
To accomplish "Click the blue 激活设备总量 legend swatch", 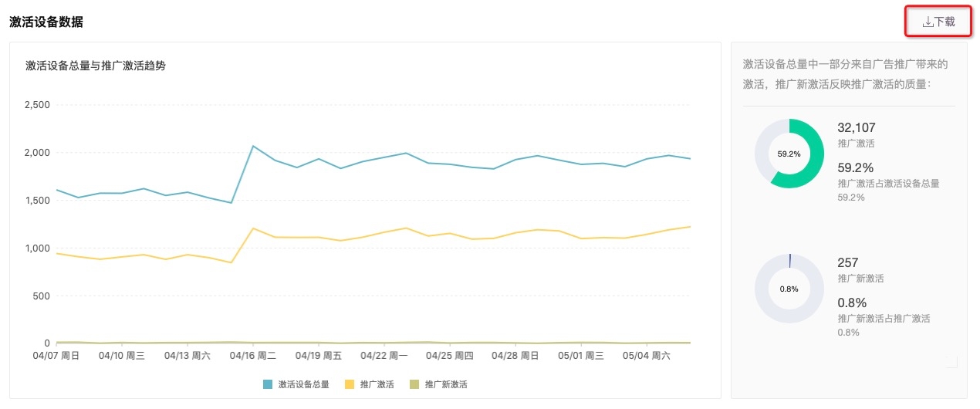I will 268,384.
